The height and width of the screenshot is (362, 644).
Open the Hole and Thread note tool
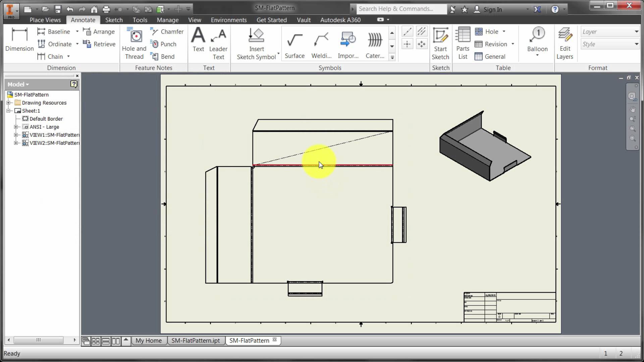[134, 43]
